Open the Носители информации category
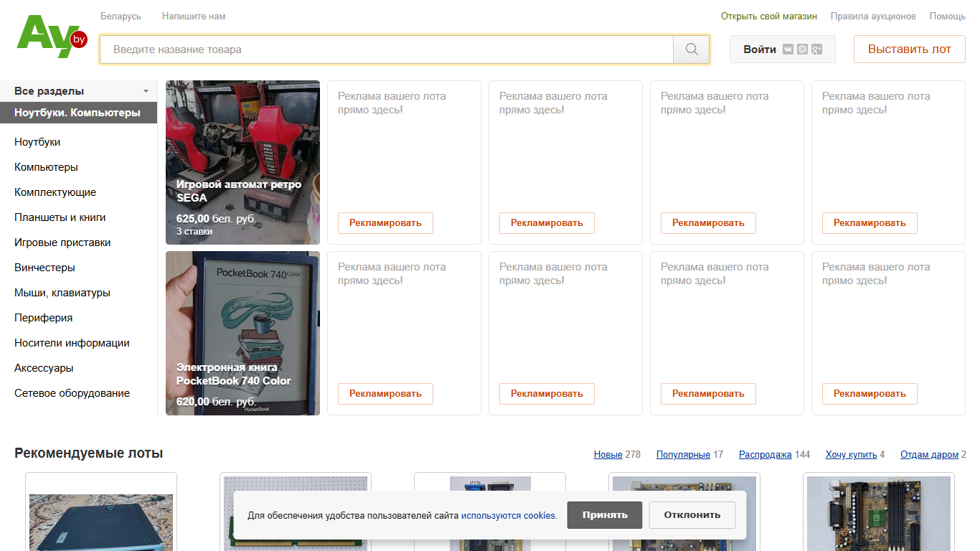Image resolution: width=980 pixels, height=551 pixels. 72,343
